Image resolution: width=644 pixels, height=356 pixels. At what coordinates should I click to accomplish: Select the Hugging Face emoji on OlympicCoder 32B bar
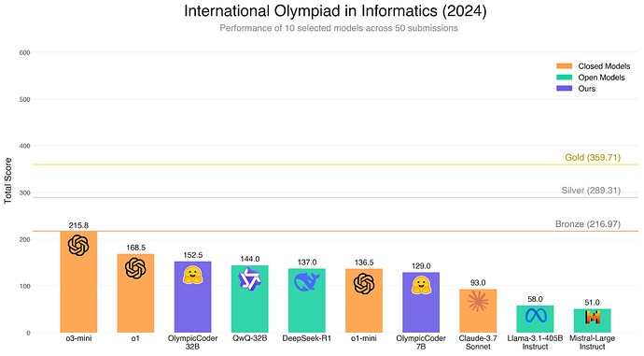click(x=192, y=275)
